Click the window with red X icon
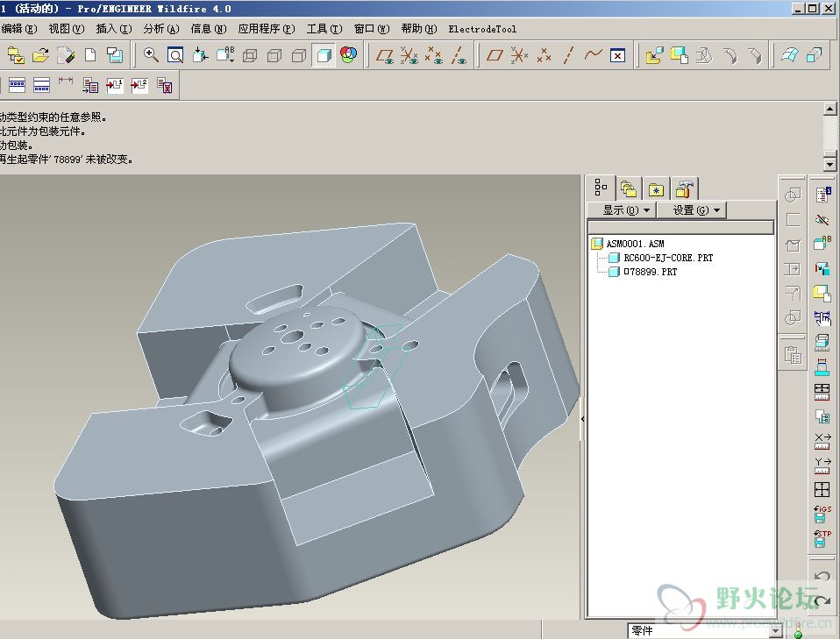Screen dimensions: 840x639 click(x=617, y=56)
